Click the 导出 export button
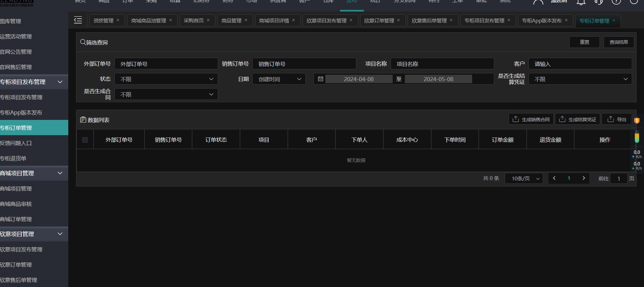Screen dimensions: 644x287 [x=617, y=119]
